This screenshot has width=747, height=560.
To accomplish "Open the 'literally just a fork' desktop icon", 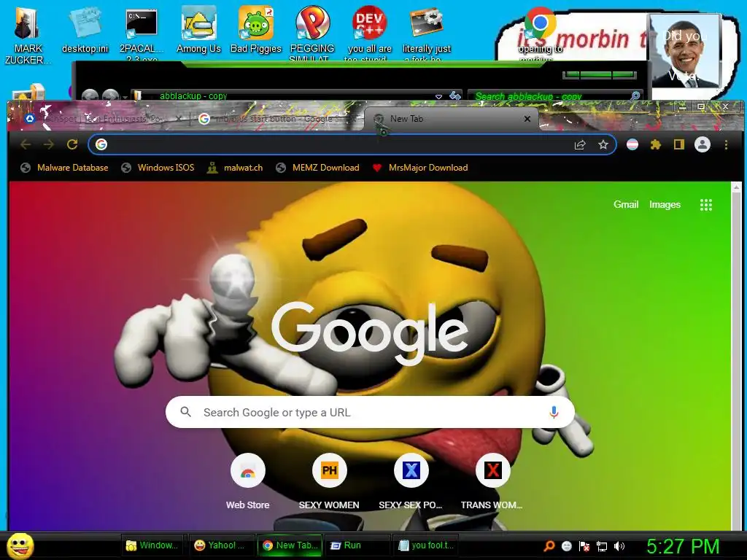I will pos(426,32).
